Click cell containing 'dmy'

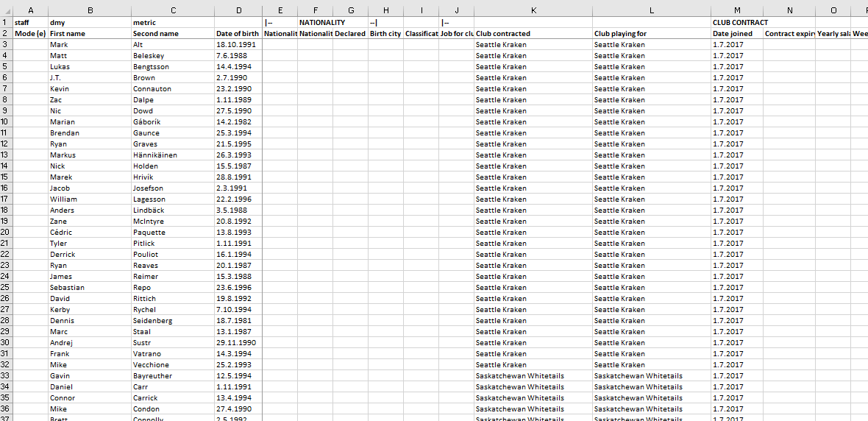90,23
